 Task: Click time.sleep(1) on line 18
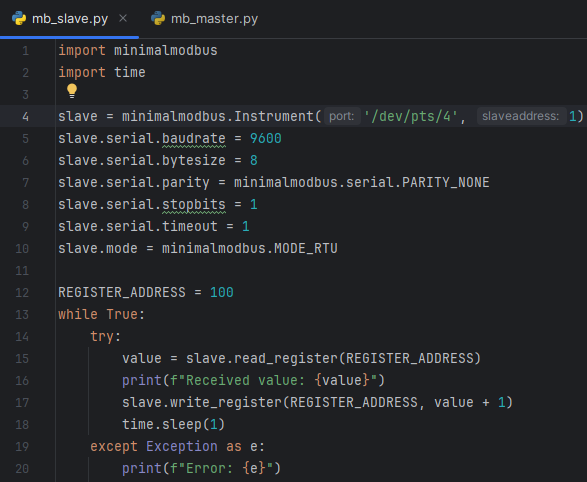point(173,424)
